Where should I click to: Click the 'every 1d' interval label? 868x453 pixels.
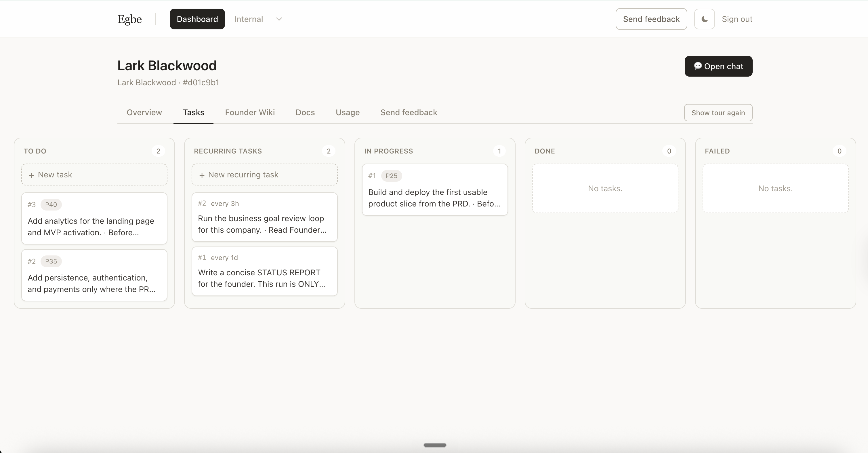coord(224,258)
